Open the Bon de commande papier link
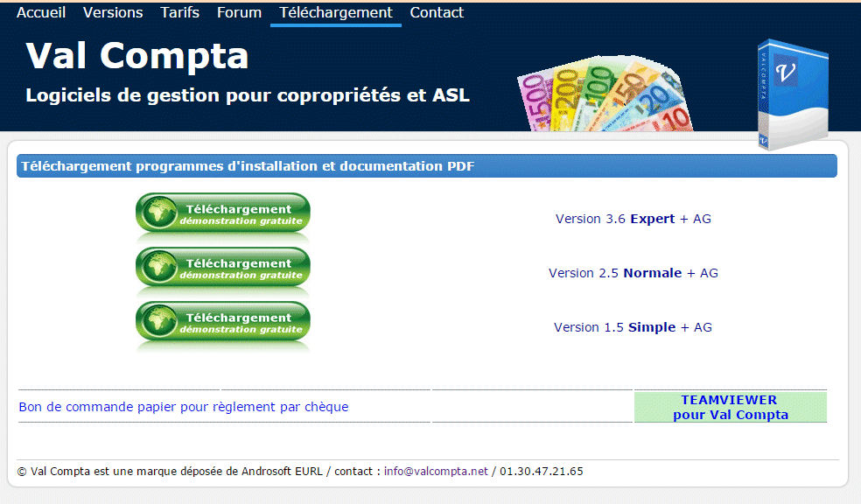This screenshot has width=861, height=504. click(184, 407)
